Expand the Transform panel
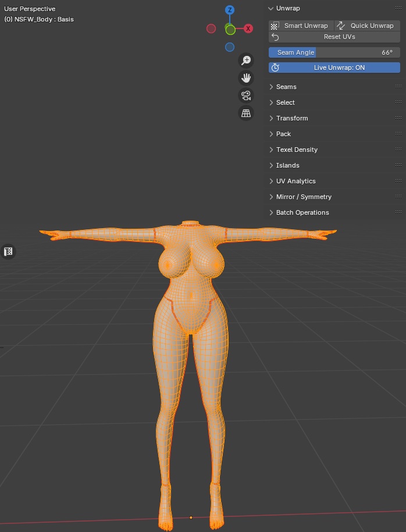This screenshot has height=532, width=406. click(x=271, y=118)
